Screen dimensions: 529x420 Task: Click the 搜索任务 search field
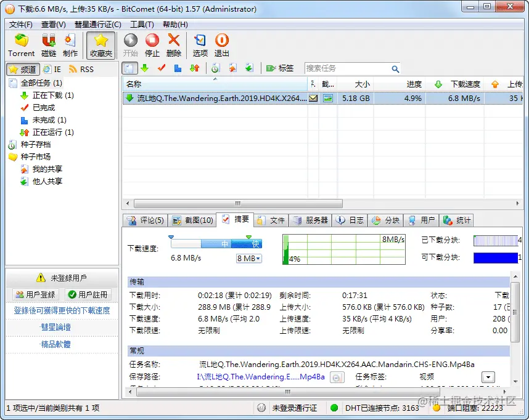coord(347,68)
